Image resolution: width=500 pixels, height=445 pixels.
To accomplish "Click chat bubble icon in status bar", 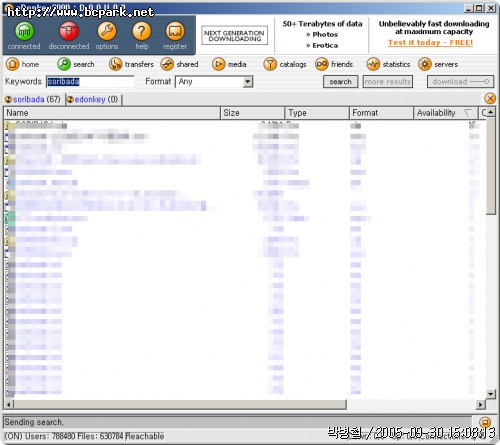I will pos(485,422).
